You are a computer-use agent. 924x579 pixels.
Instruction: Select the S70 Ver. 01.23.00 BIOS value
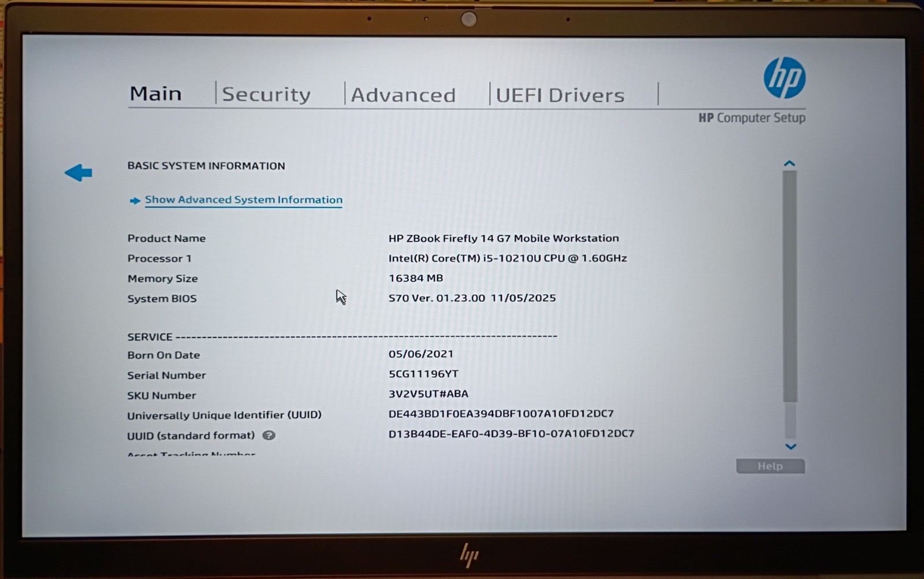(472, 298)
